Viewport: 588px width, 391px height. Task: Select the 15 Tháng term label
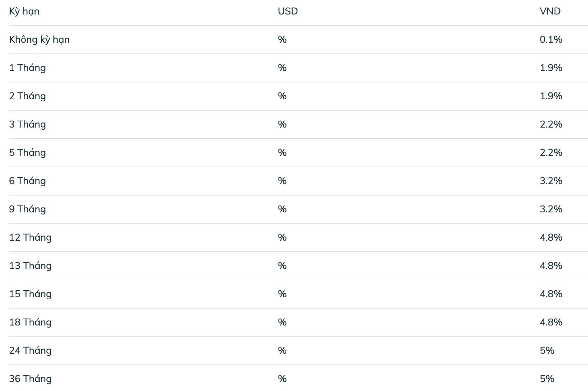tap(30, 294)
